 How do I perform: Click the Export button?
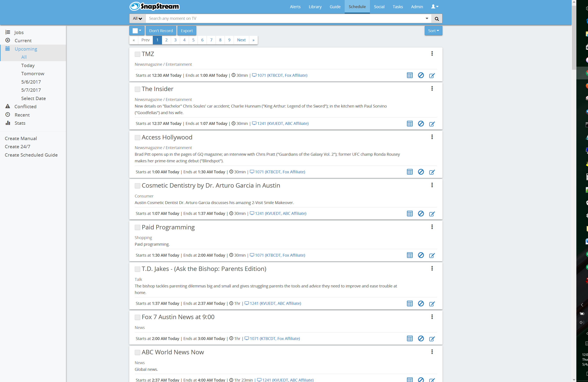(x=187, y=31)
